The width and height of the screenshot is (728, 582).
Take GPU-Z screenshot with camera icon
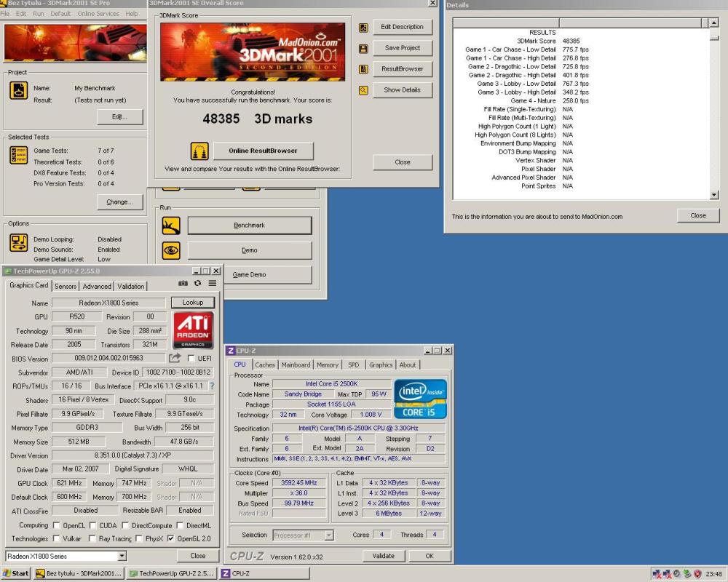pyautogui.click(x=183, y=283)
